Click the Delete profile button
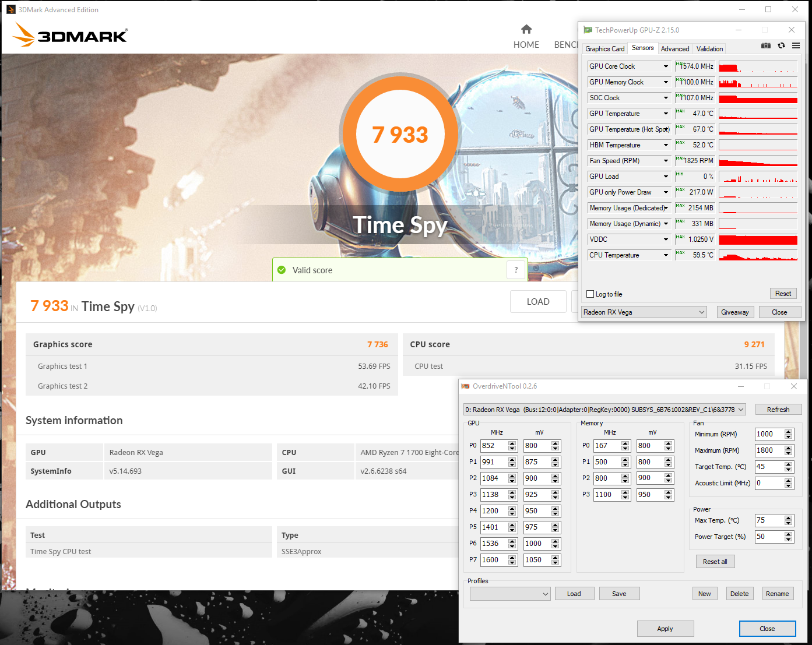The width and height of the screenshot is (812, 645). coord(740,594)
